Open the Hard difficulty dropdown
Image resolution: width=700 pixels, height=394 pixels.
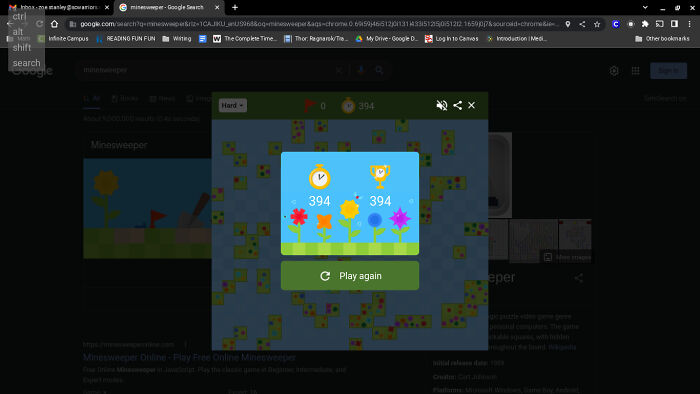tap(233, 105)
